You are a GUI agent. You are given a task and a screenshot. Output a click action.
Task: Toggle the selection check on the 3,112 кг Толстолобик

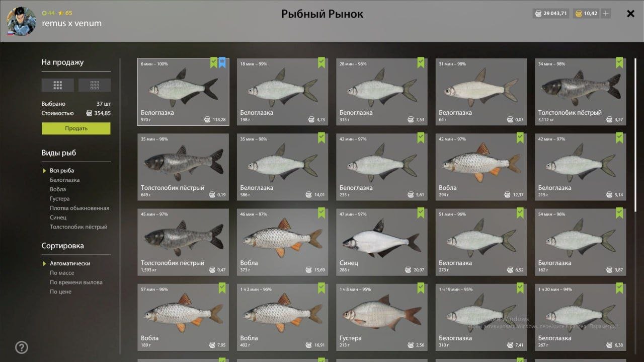point(620,63)
